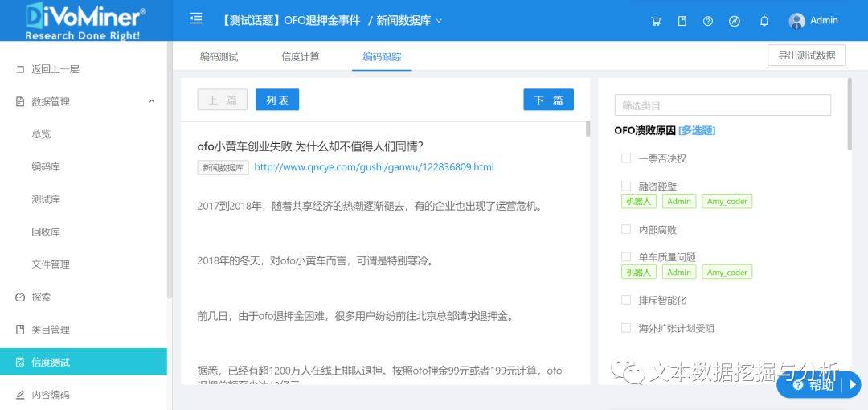Click the 机器人 tag under 单车质量问题

click(639, 272)
